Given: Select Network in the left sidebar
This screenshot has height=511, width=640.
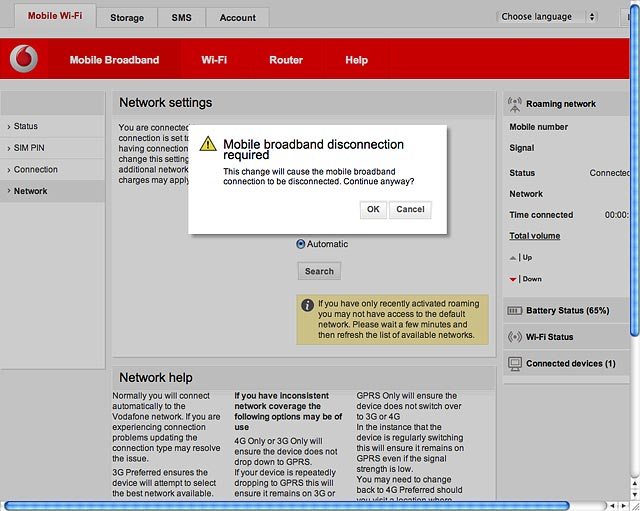Looking at the screenshot, I should (x=52, y=191).
